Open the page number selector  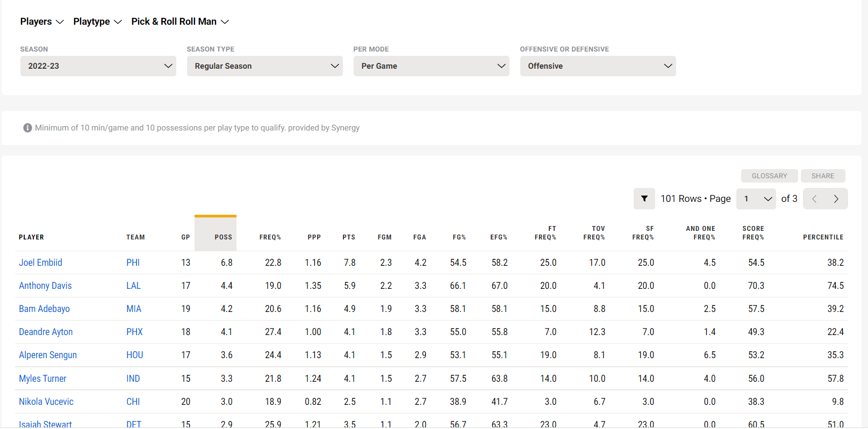pyautogui.click(x=756, y=199)
